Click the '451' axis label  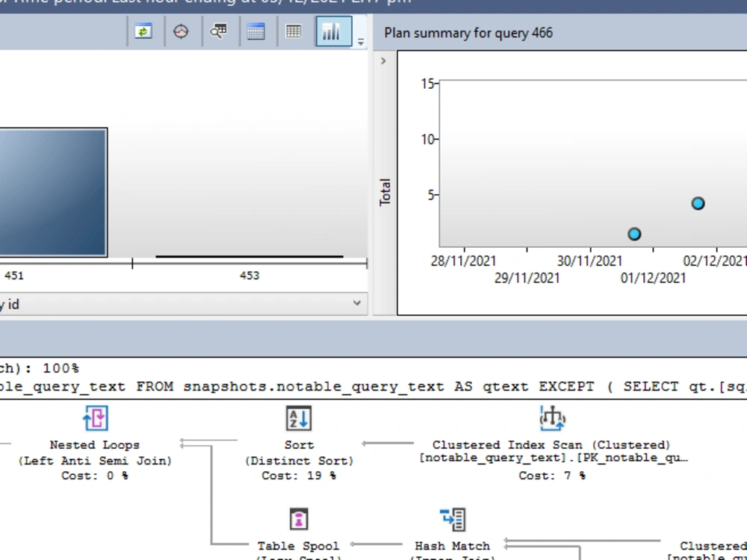[14, 276]
